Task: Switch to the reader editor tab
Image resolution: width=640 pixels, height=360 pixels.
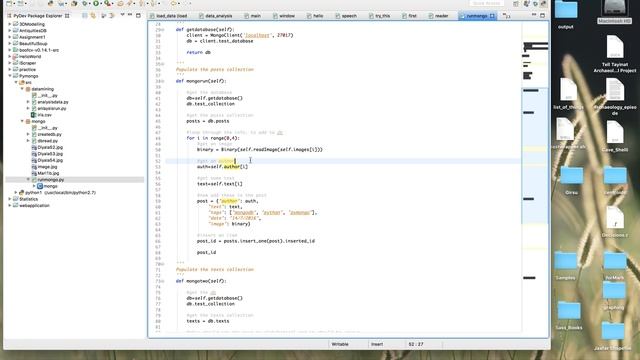Action: [x=438, y=16]
